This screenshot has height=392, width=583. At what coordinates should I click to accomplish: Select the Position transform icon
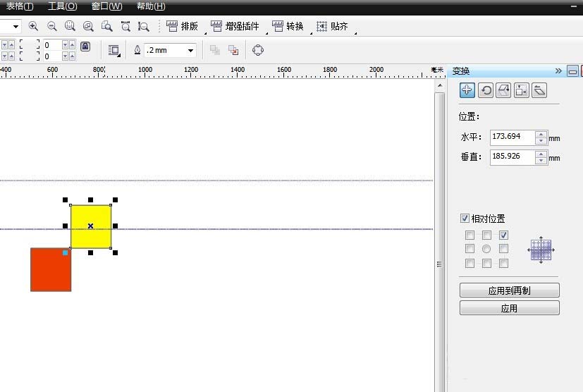point(467,90)
